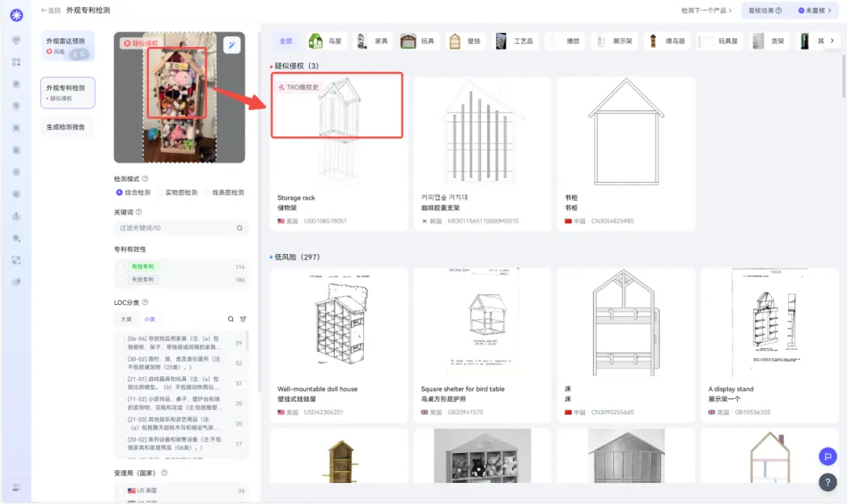Expand the category tabs with the right arrow

(832, 41)
